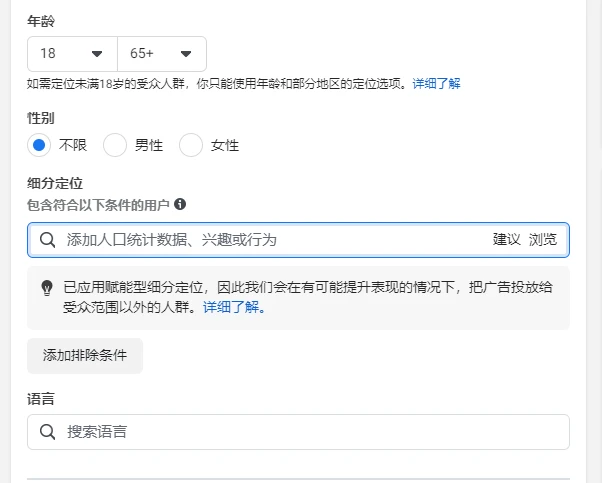Click the 添加排除条件 button
The image size is (602, 483).
pyautogui.click(x=85, y=356)
